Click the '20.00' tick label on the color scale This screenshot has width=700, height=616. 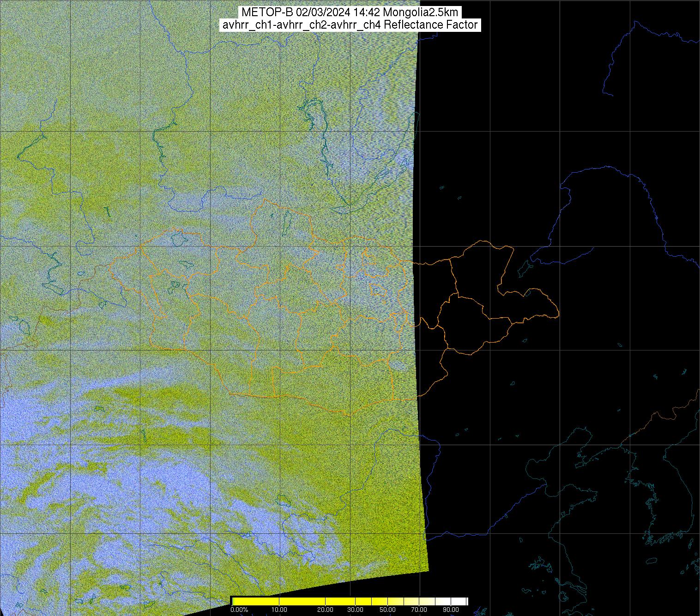point(326,610)
